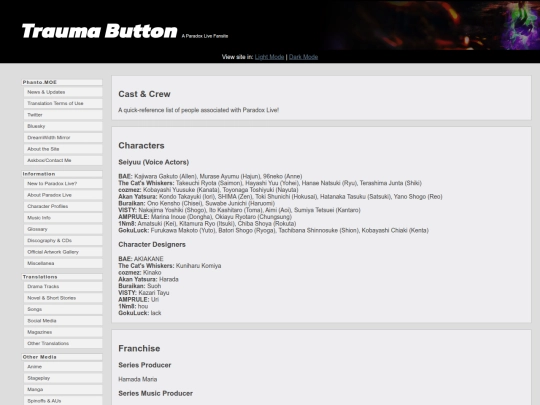
Task: Click the Series Music Producer subheading
Action: 156,393
